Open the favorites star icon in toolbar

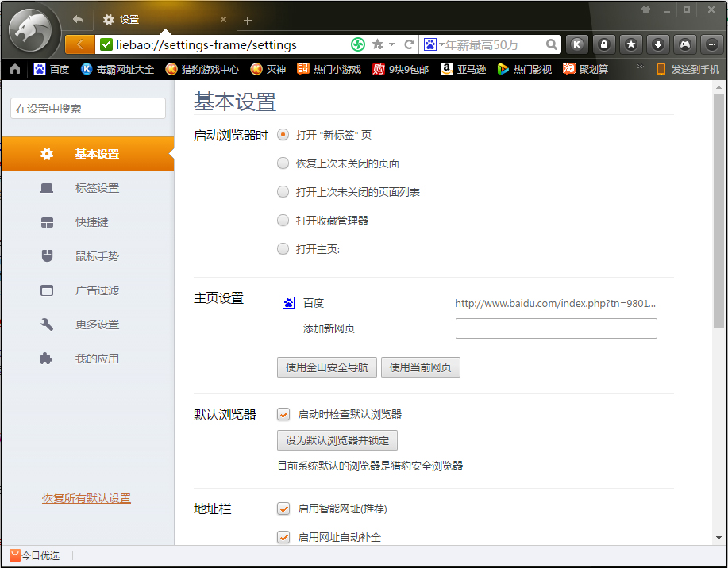point(630,44)
